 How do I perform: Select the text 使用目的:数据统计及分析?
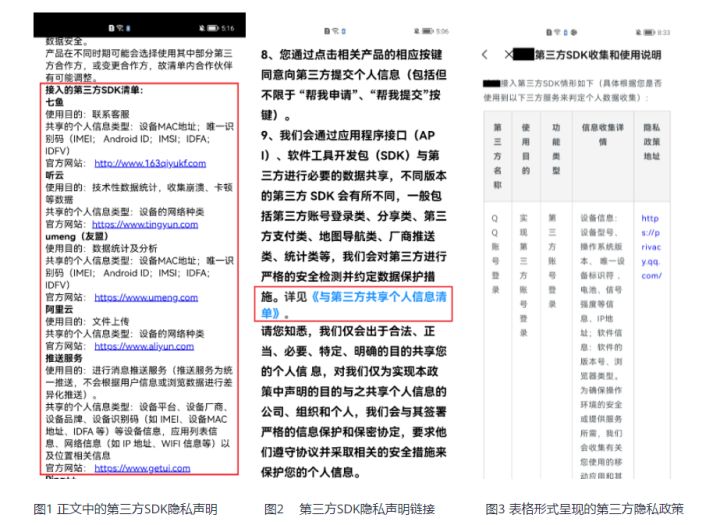101,248
